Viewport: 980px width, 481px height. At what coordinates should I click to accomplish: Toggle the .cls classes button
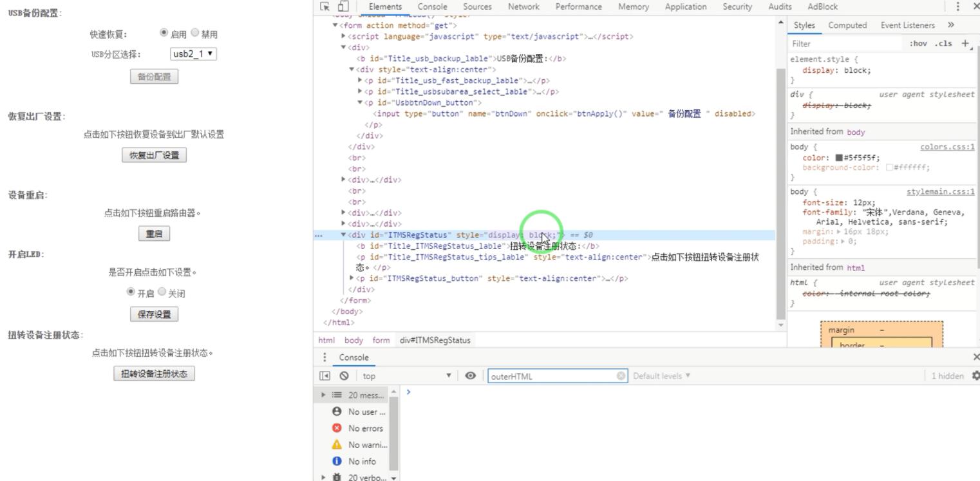[943, 44]
